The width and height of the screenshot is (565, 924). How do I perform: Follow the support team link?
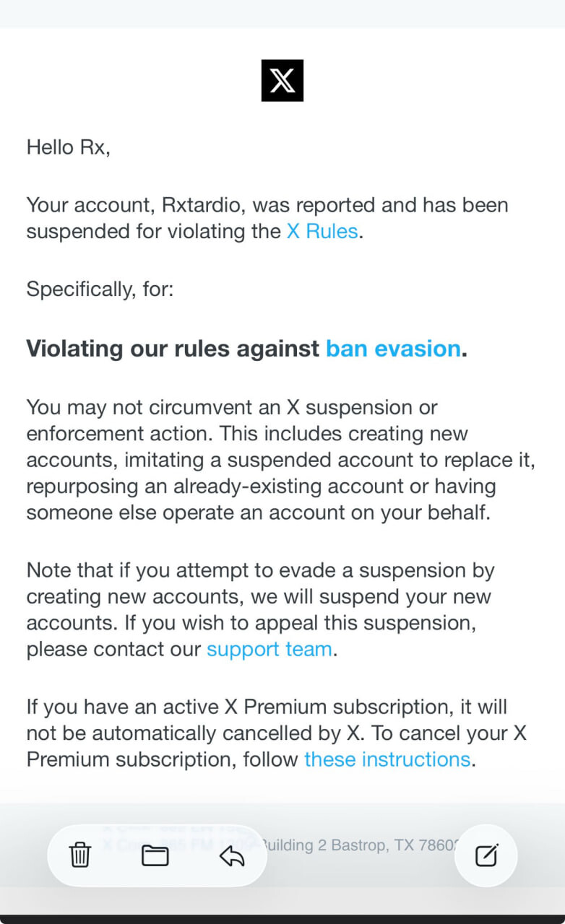pyautogui.click(x=269, y=649)
